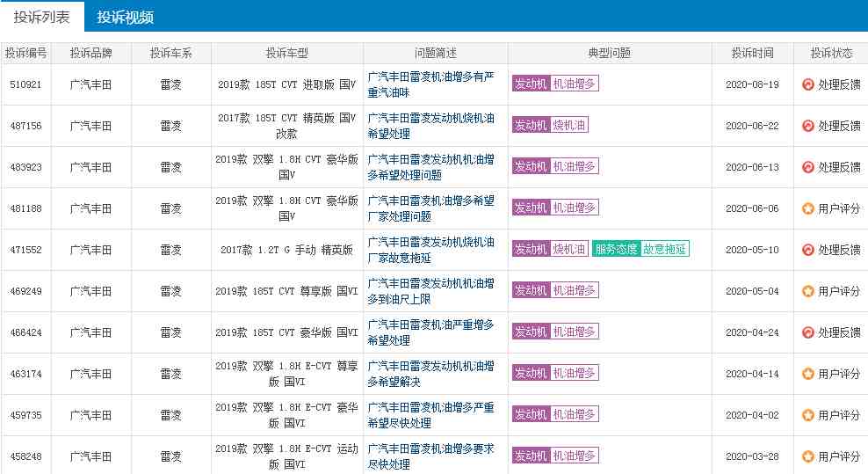Viewport: 868px width, 474px height.
Task: Click 用户评分 status text in row 481188
Action: [839, 209]
